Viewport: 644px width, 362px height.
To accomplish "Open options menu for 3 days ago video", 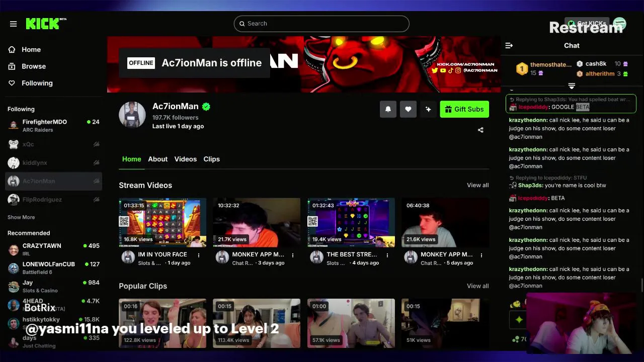I will (293, 255).
